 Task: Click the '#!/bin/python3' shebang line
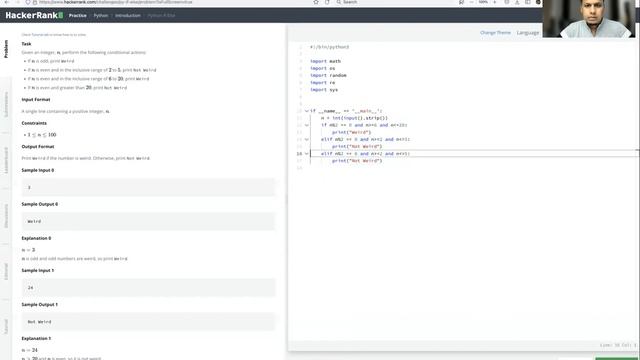(329, 47)
